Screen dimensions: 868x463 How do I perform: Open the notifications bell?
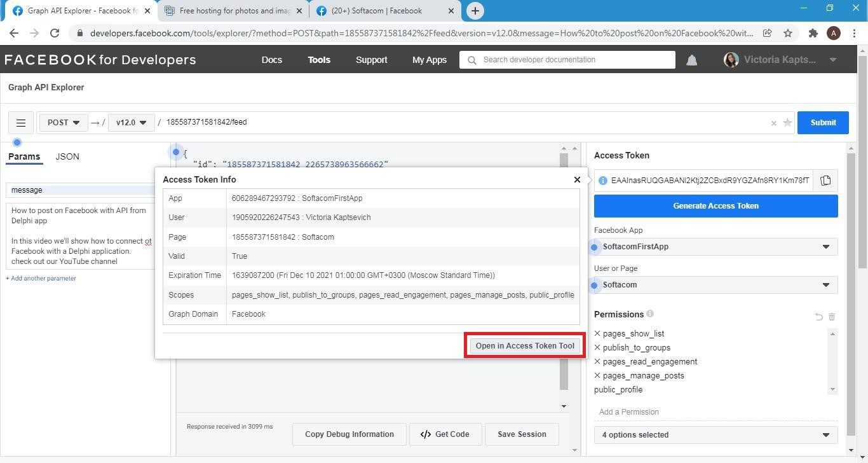(x=692, y=60)
